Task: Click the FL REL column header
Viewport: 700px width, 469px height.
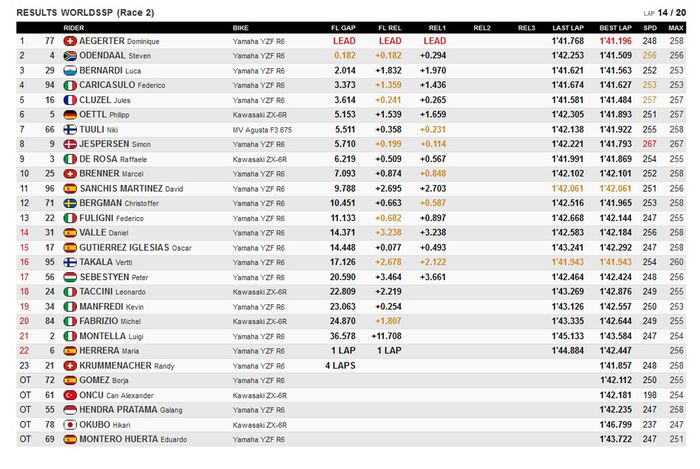Action: (x=390, y=28)
